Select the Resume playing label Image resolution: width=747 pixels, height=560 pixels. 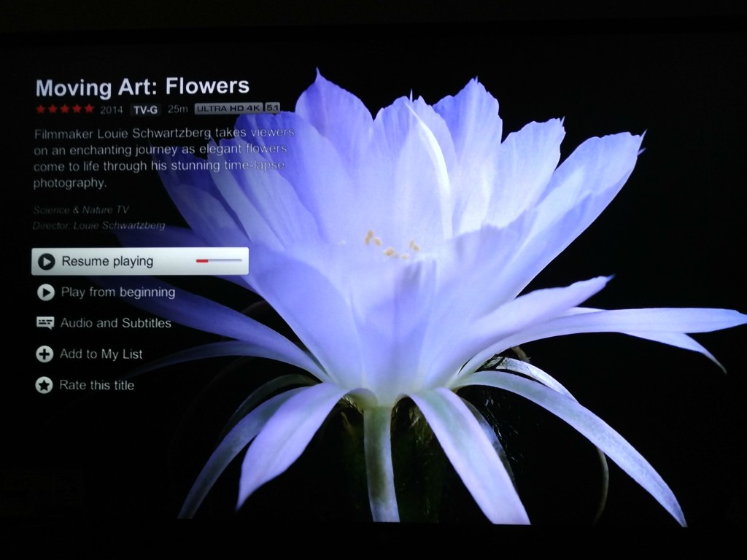click(108, 262)
